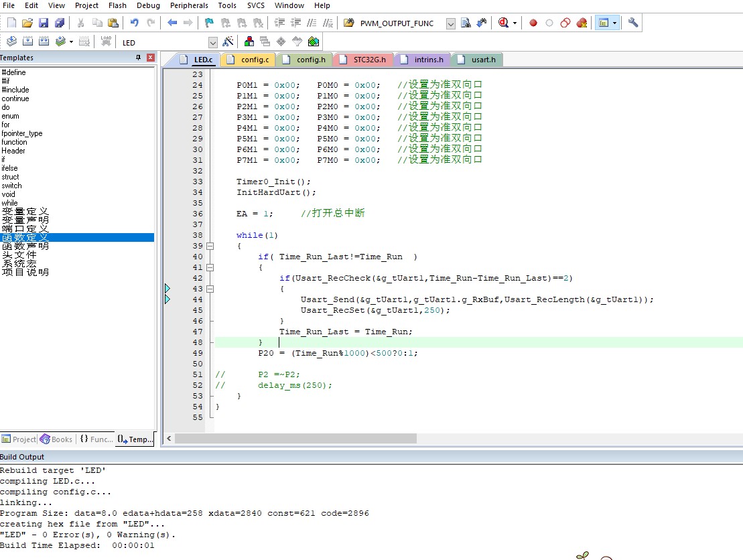Select the switch template
This screenshot has height=560, width=743.
click(x=11, y=186)
